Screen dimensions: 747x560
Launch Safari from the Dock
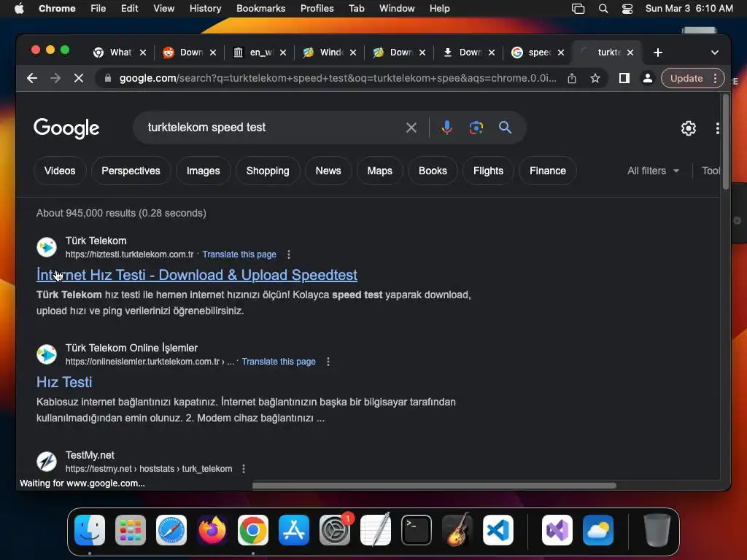pos(171,530)
